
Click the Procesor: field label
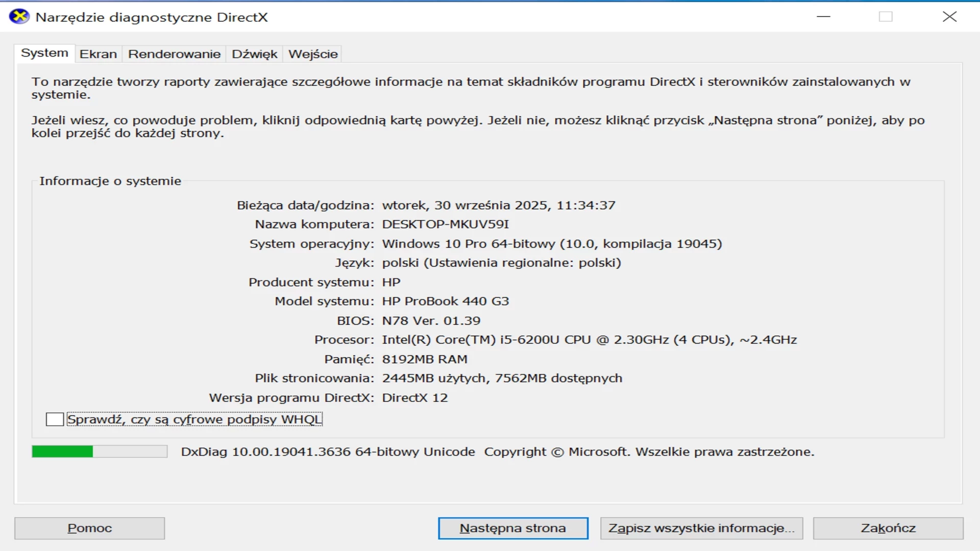click(344, 340)
